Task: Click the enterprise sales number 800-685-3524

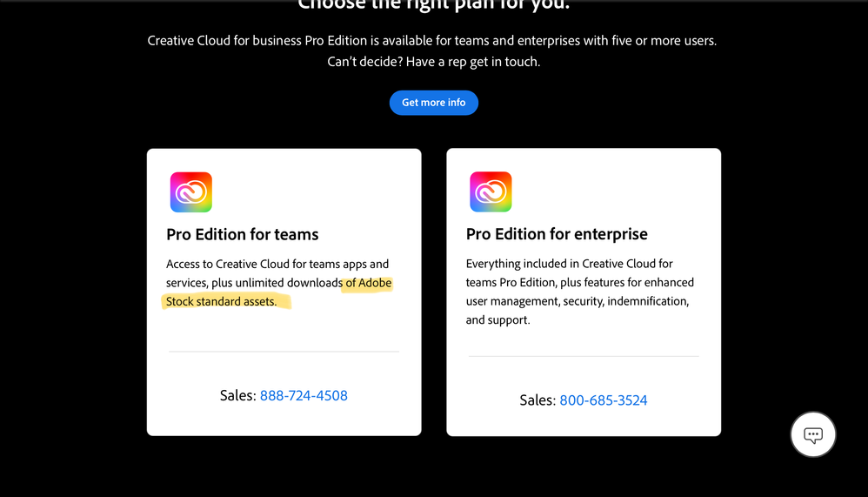Action: (603, 400)
